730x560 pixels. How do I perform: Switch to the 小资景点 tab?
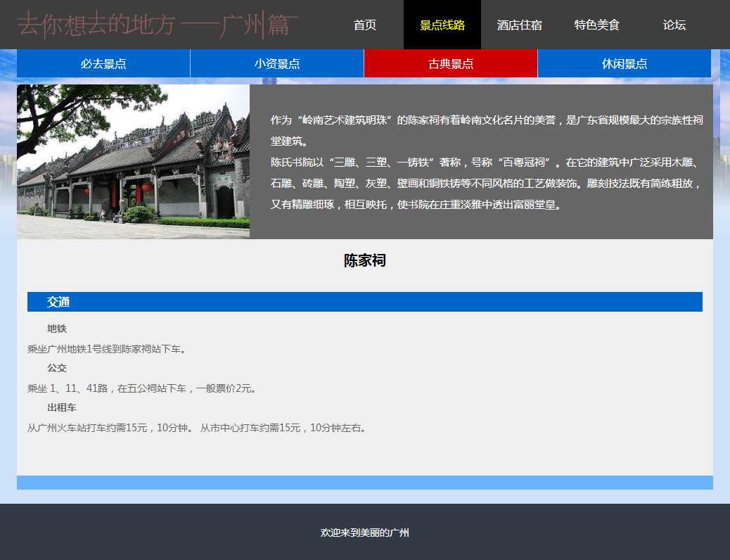coord(277,64)
